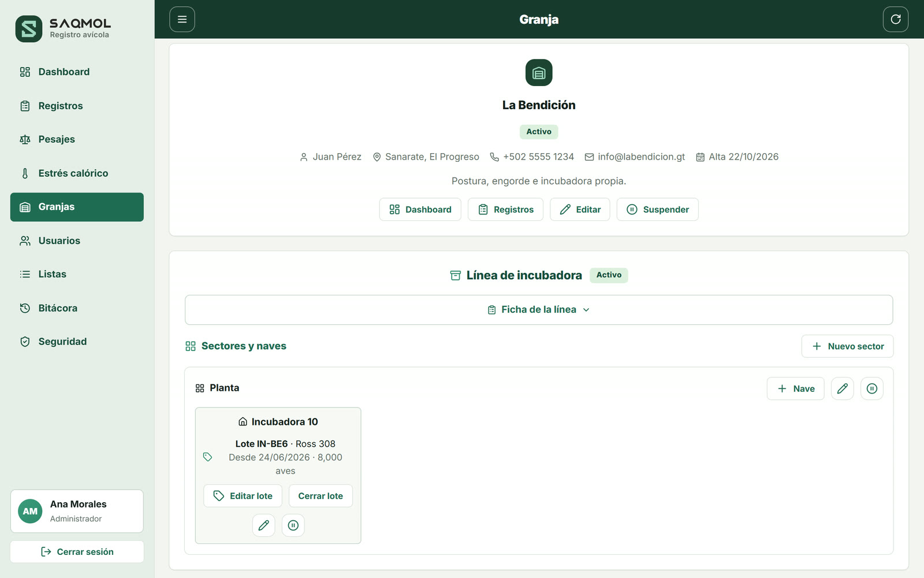Click the green farm icon above La Bendición

pos(539,73)
